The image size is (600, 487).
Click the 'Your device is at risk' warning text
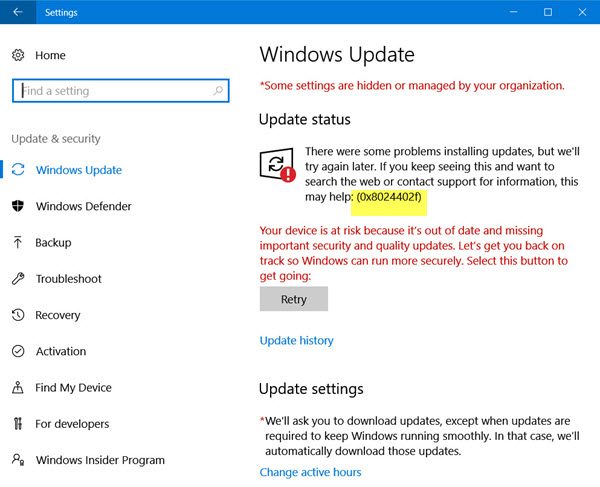coord(413,253)
